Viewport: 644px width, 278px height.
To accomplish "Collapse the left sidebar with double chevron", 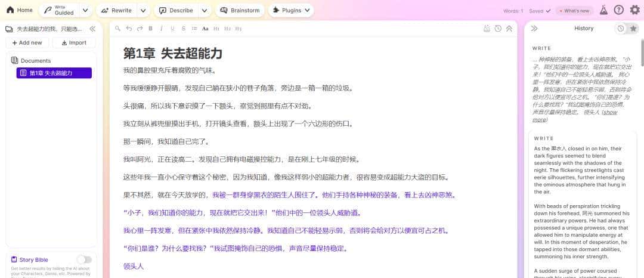I will (x=92, y=29).
